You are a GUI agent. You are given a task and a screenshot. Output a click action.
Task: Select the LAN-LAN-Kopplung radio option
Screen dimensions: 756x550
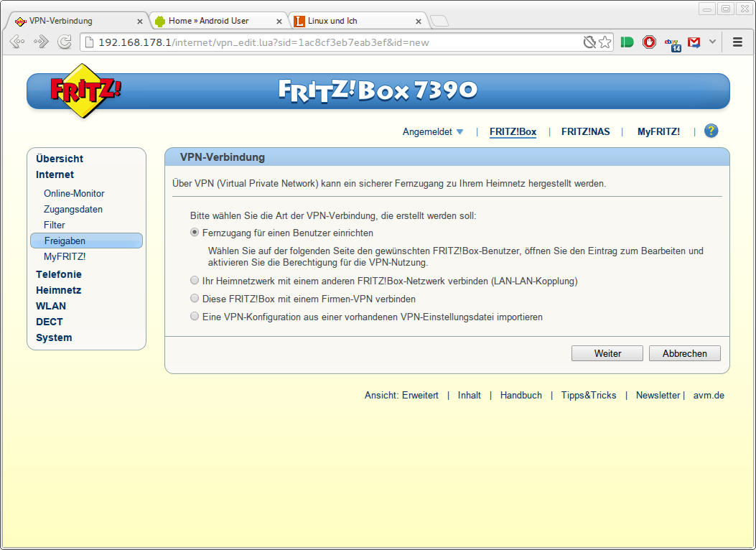(x=195, y=281)
